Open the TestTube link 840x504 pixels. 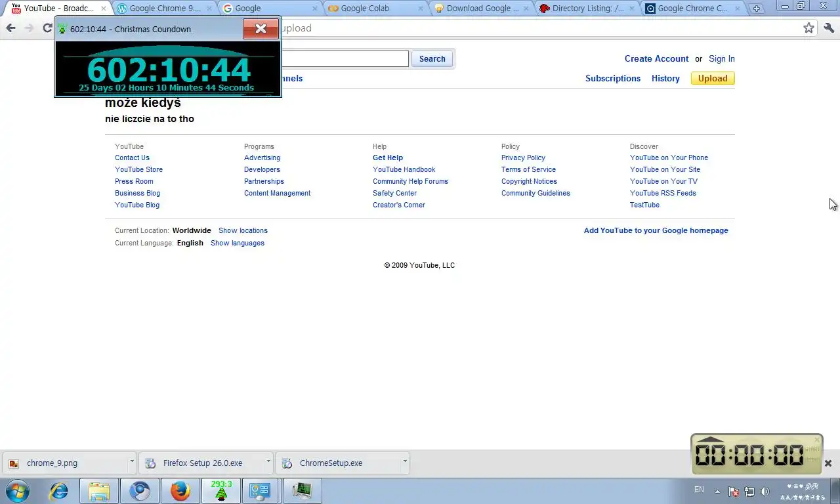pos(644,205)
